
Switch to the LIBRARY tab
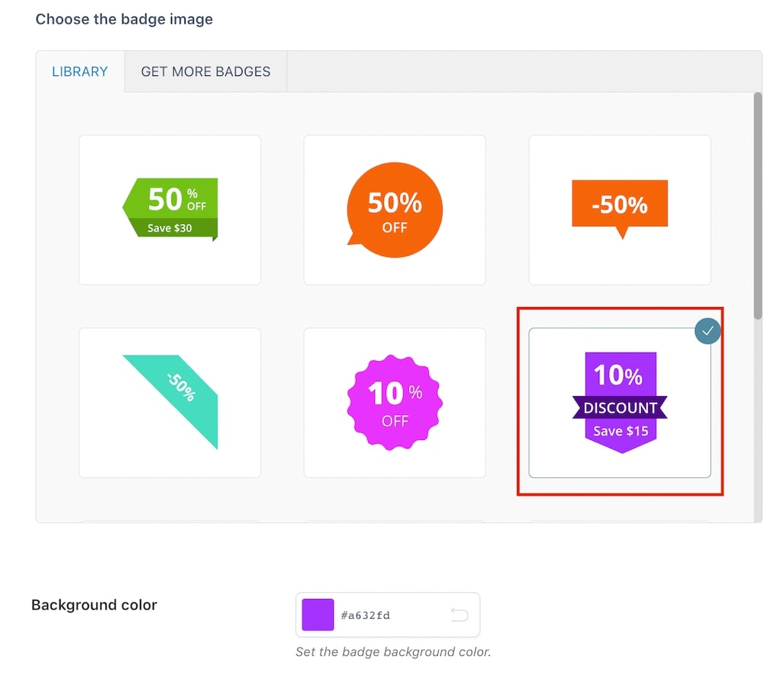point(80,71)
